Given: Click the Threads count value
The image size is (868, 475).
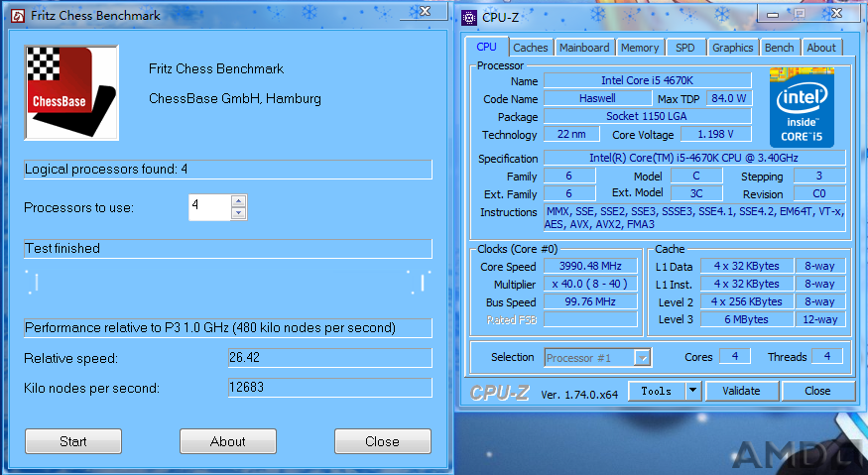Looking at the screenshot, I should (x=827, y=356).
